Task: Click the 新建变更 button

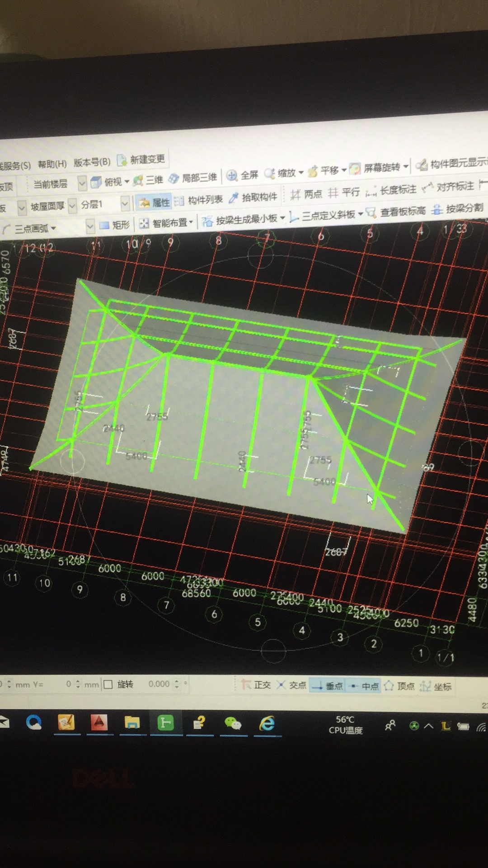Action: pyautogui.click(x=141, y=160)
